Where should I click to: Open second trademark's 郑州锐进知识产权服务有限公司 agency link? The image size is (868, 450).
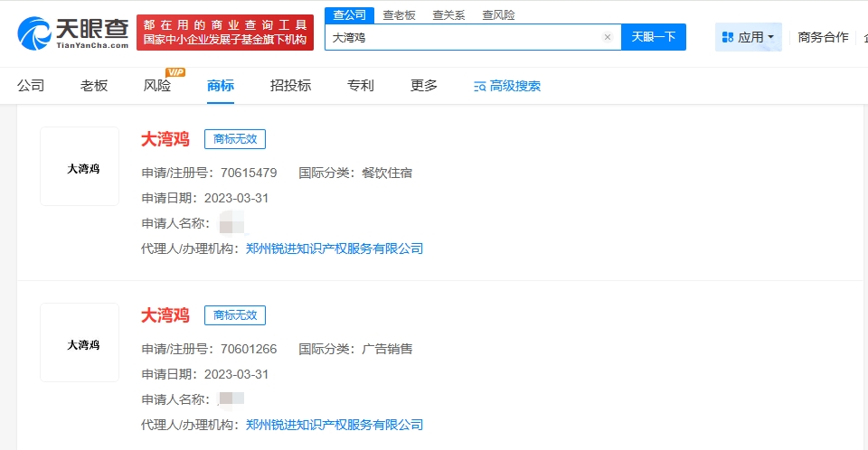[x=335, y=425]
